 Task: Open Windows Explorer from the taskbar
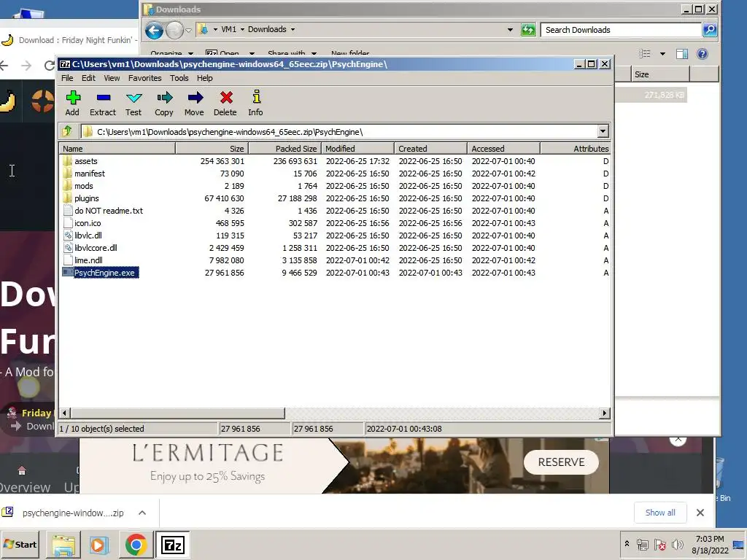point(63,544)
